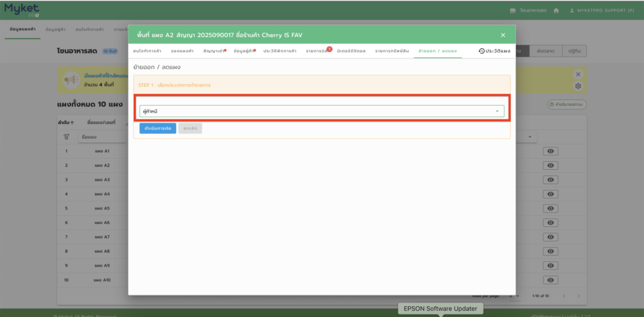Open the ผู้ค้าหนี transaction type dropdown
Image resolution: width=644 pixels, height=317 pixels.
[321, 111]
